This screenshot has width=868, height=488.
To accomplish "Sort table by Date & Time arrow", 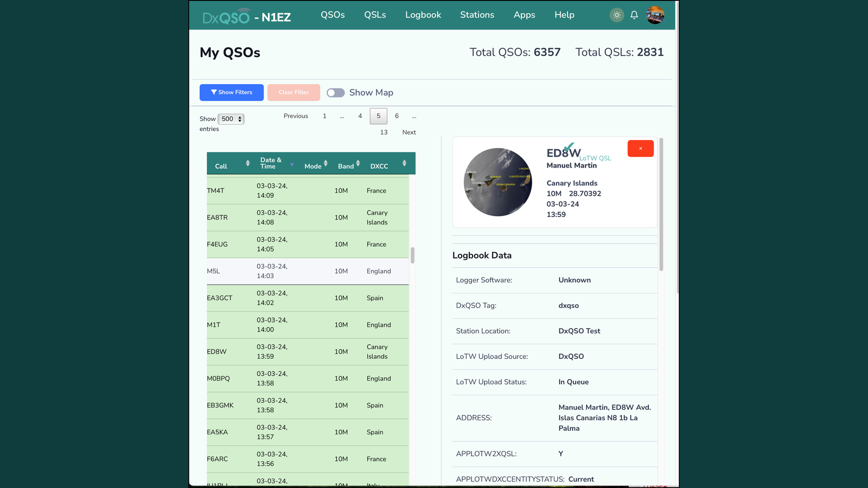I will [292, 164].
